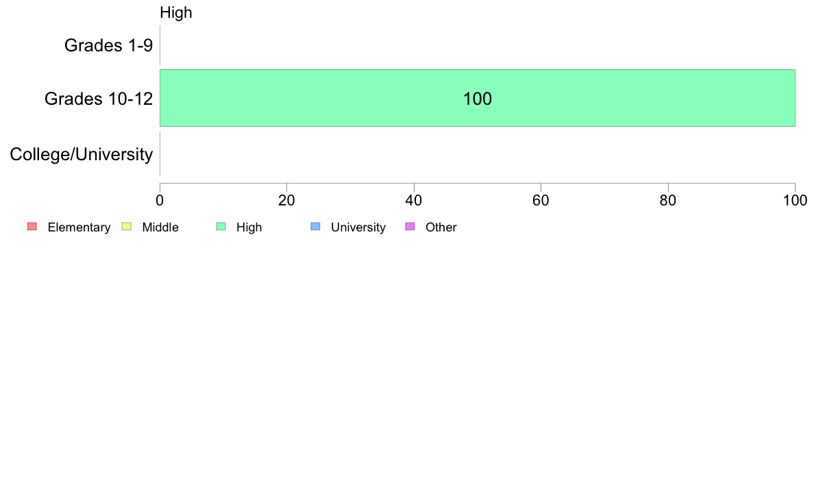The image size is (814, 504).
Task: Select the Elementary legend label
Action: tap(79, 227)
